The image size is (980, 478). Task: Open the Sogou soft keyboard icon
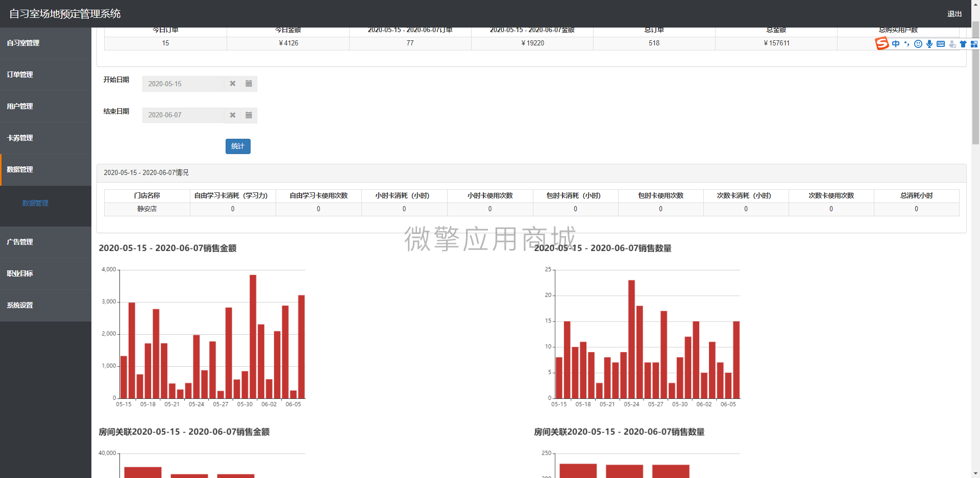click(x=941, y=44)
